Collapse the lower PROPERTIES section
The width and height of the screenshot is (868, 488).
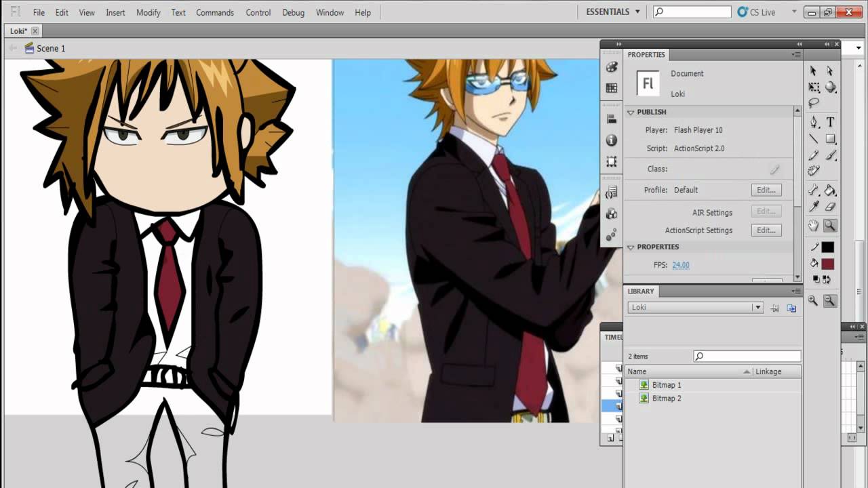coord(631,247)
